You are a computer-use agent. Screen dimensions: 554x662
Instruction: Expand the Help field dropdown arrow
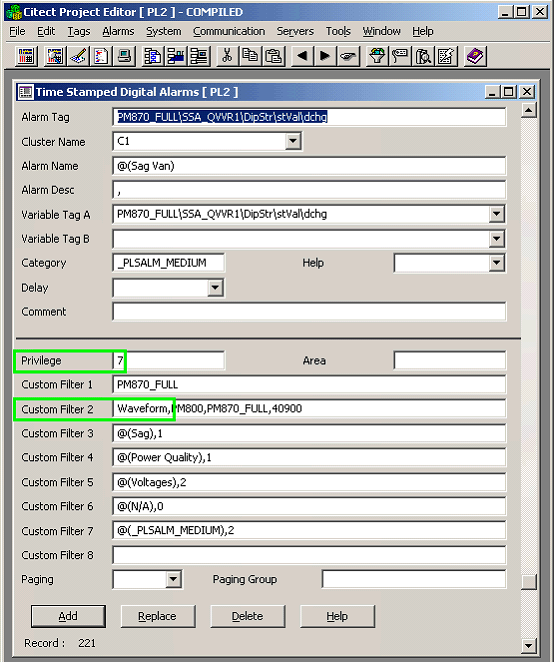pos(497,263)
